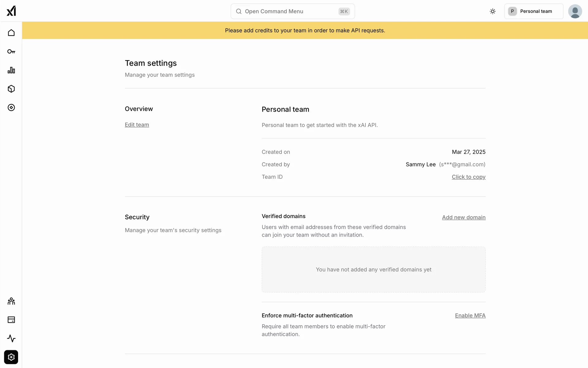Click the settings gear icon
The image size is (588, 368).
(11, 357)
